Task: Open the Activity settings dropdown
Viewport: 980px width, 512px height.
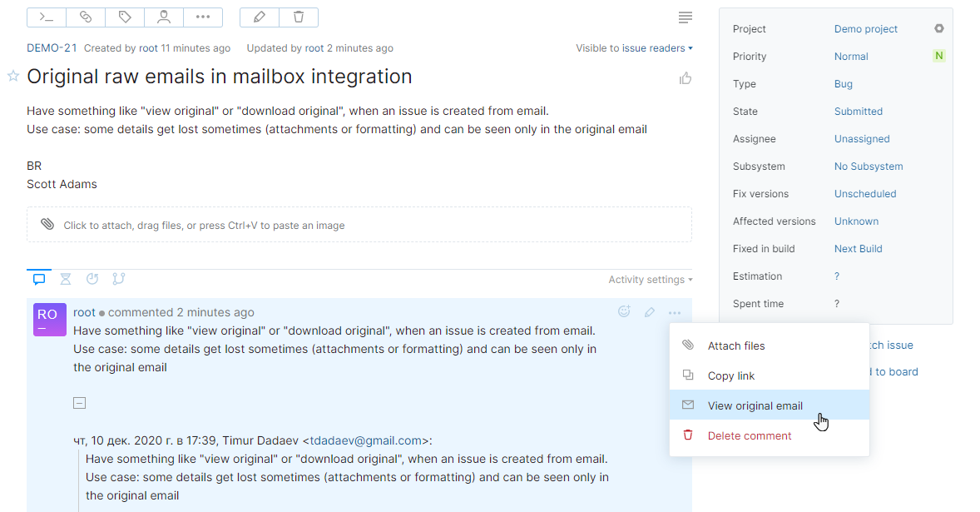Action: 650,279
